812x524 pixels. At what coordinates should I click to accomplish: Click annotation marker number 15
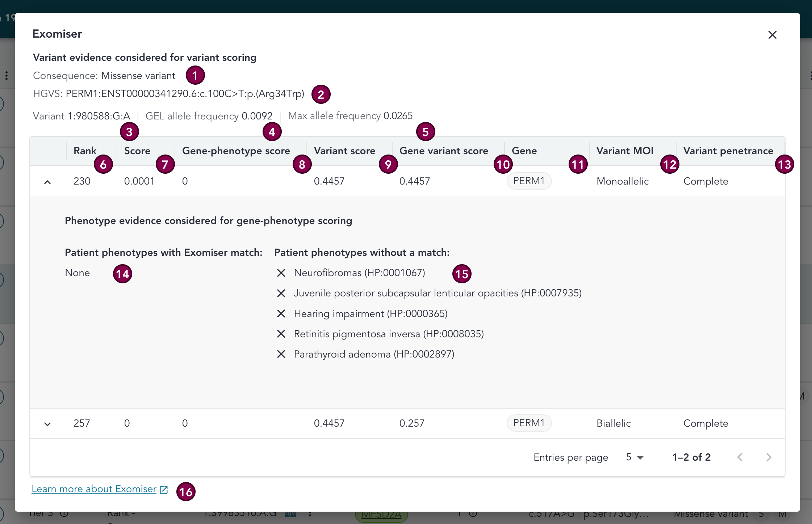462,274
